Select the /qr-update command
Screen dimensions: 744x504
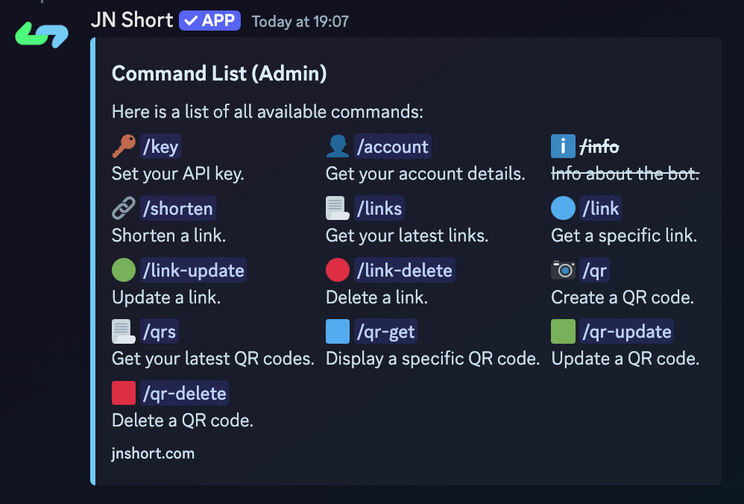pos(627,331)
